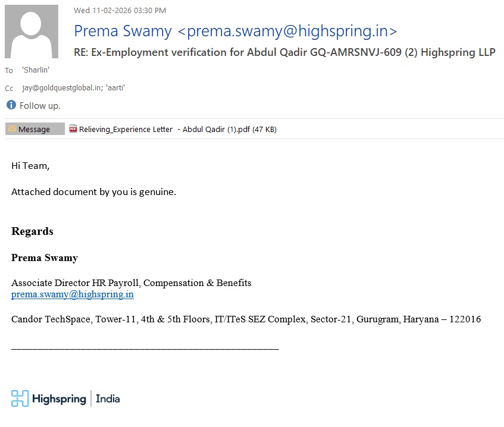504x427 pixels.
Task: Open the Relieving_Experience Letter PDF attachment
Action: (173, 129)
